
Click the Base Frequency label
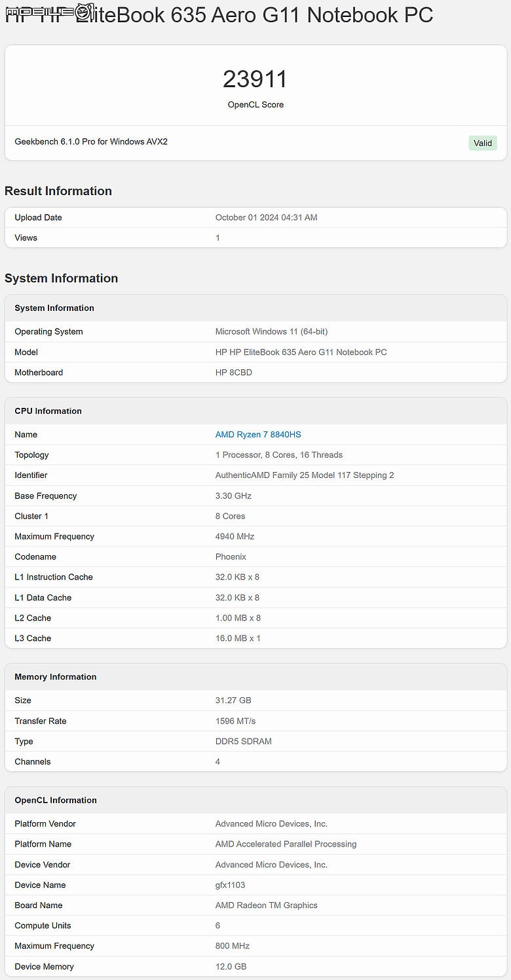tap(45, 496)
